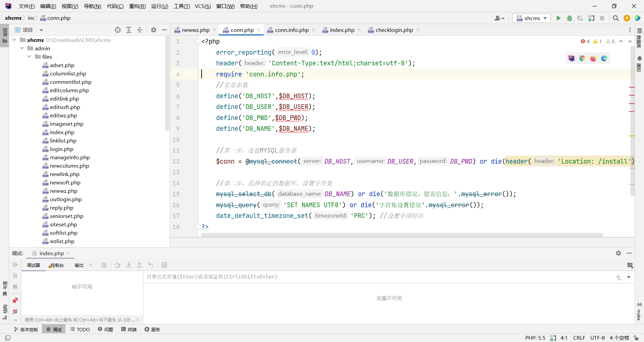
Task: Start debugging with the bug icon
Action: tap(569, 18)
